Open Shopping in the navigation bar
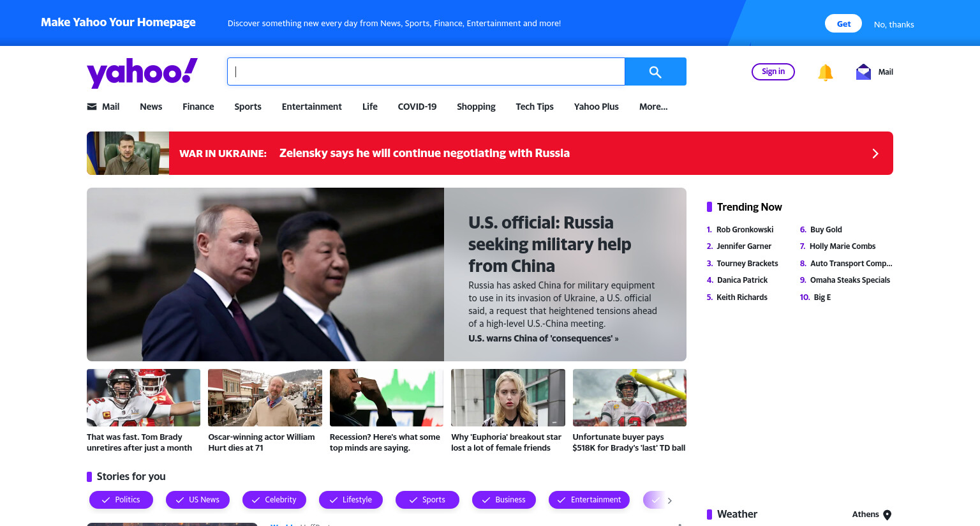 pos(476,107)
